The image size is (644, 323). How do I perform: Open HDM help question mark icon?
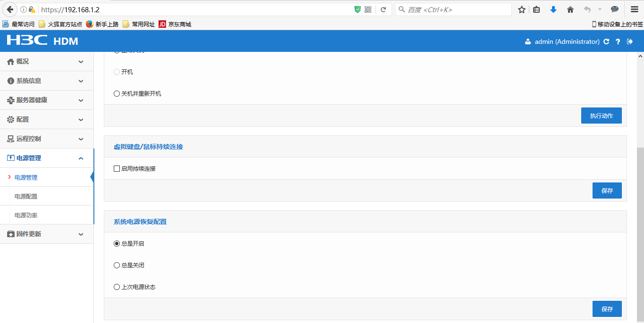coord(618,41)
